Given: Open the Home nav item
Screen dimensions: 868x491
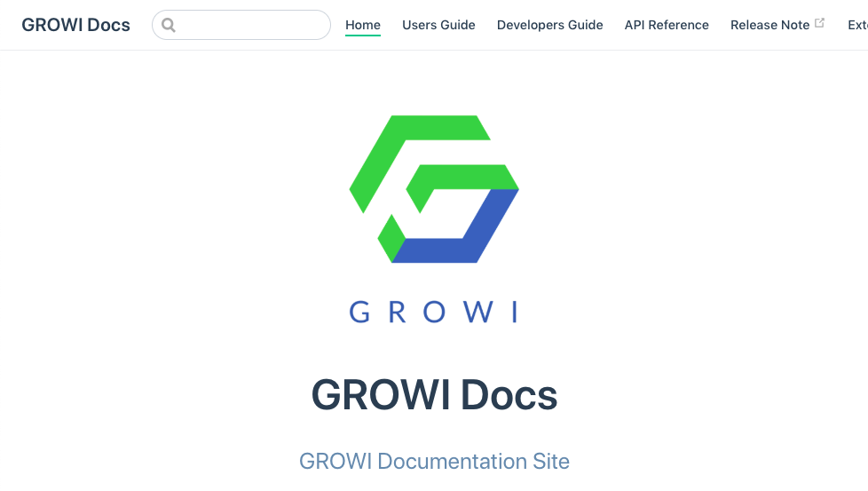Looking at the screenshot, I should point(363,25).
